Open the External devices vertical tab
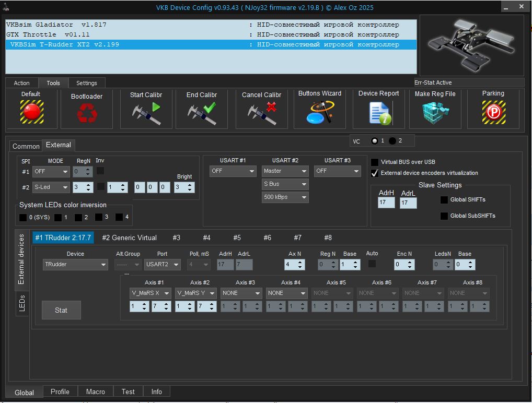Image resolution: width=532 pixels, height=403 pixels. pyautogui.click(x=21, y=259)
